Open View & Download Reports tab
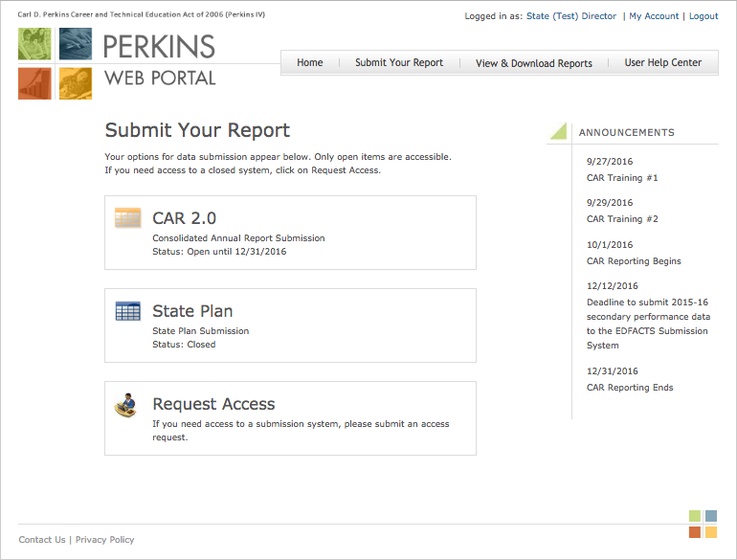This screenshot has width=737, height=560. click(x=534, y=63)
